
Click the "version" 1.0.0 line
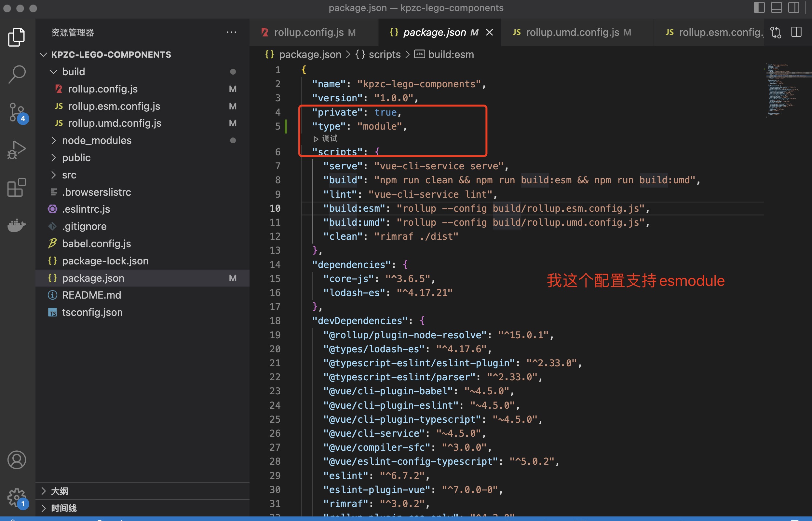click(365, 98)
